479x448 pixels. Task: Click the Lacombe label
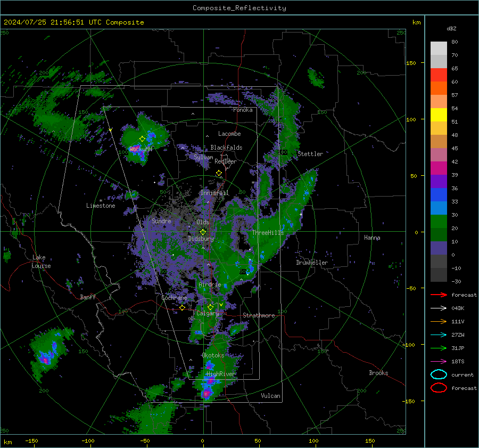coord(229,134)
